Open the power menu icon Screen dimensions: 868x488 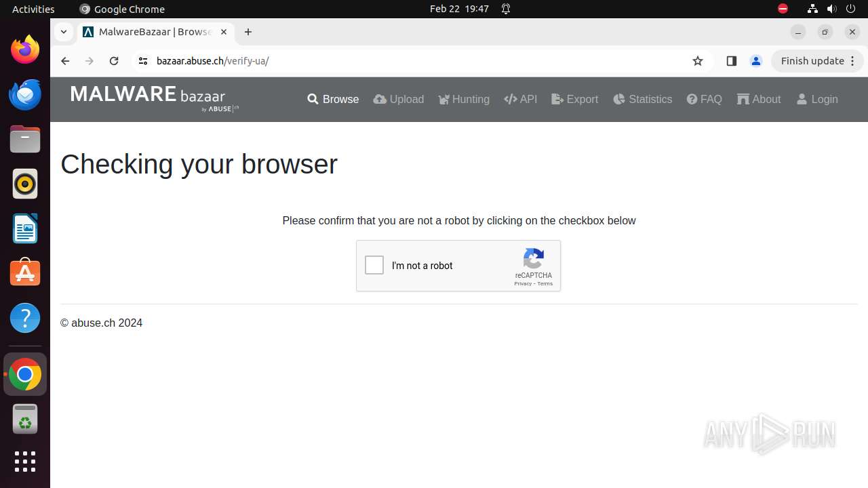coord(851,9)
